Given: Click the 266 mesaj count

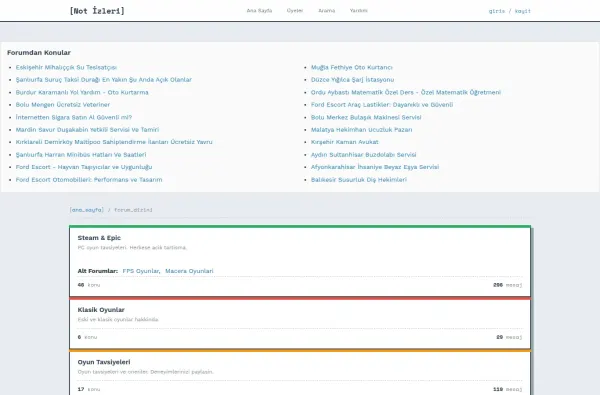Looking at the screenshot, I should 507,285.
